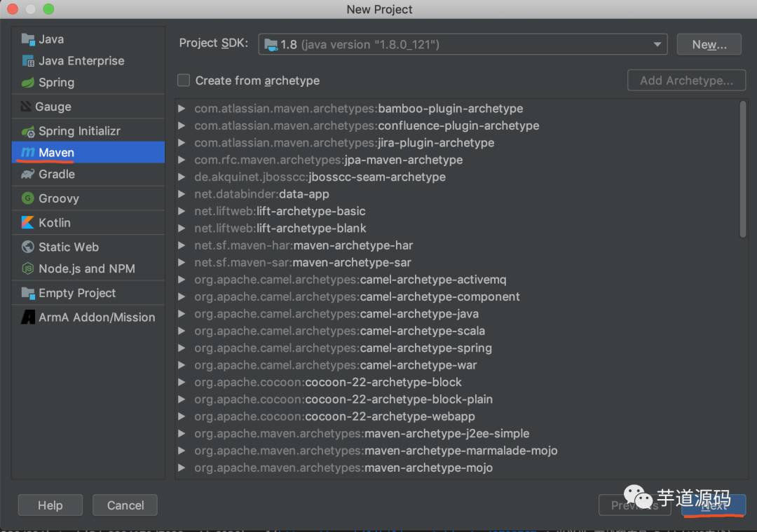Image resolution: width=757 pixels, height=532 pixels.
Task: Click the Kotlin K icon
Action: click(28, 223)
